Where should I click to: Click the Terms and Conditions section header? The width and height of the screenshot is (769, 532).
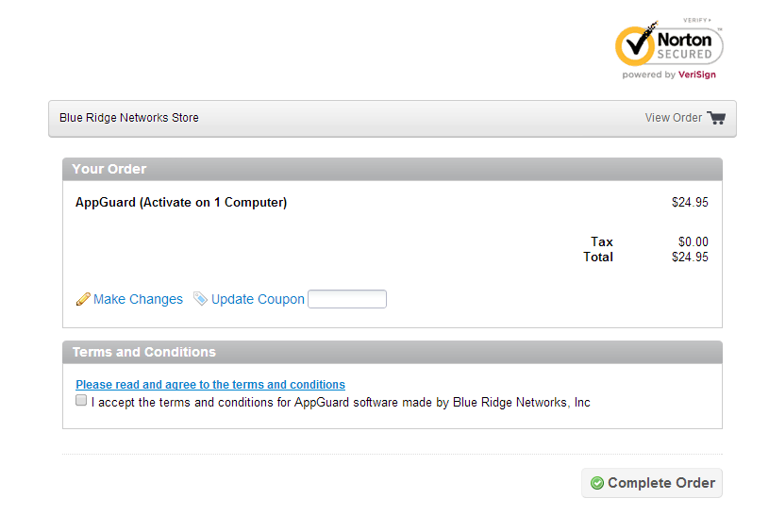click(x=393, y=352)
